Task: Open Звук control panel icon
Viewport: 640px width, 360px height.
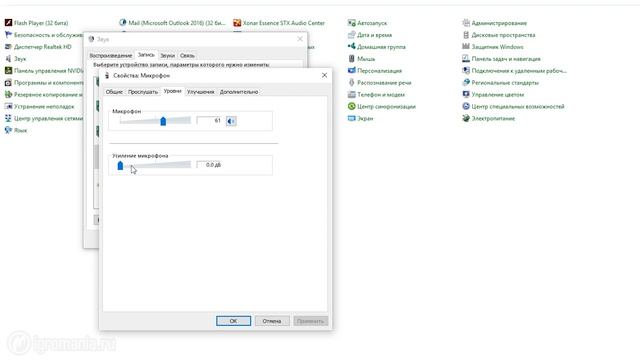Action: click(8, 58)
